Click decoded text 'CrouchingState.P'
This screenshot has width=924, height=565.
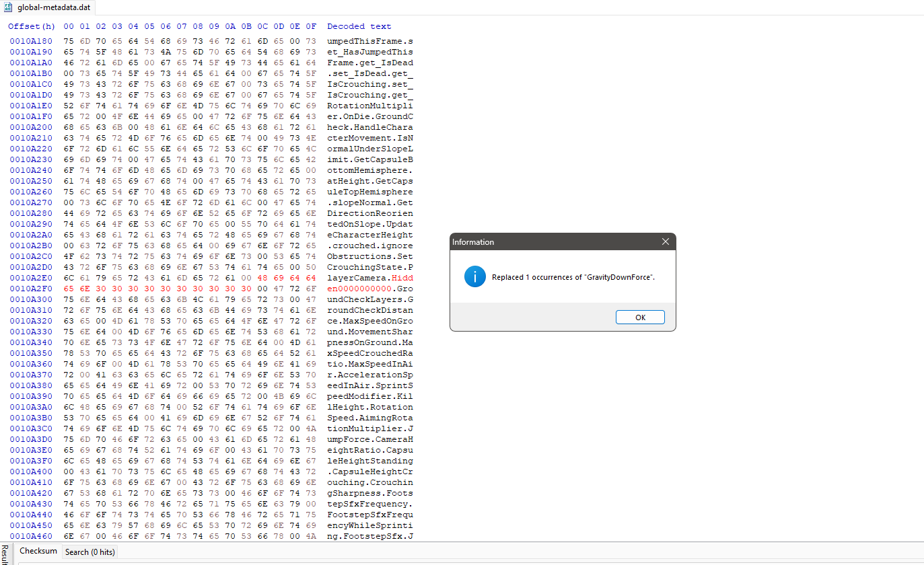click(x=370, y=268)
